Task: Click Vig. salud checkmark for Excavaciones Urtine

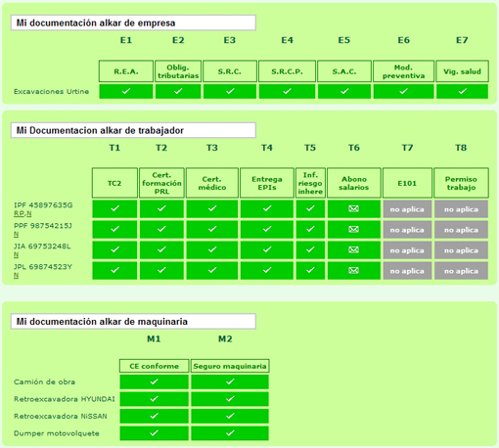Action: 462,91
